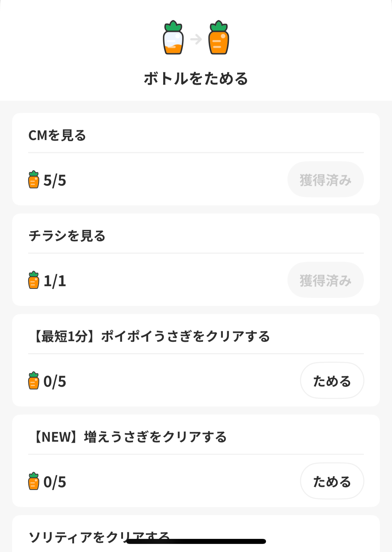Tap the carrot icon in the 増えうさぎ row
The width and height of the screenshot is (392, 552).
point(34,481)
